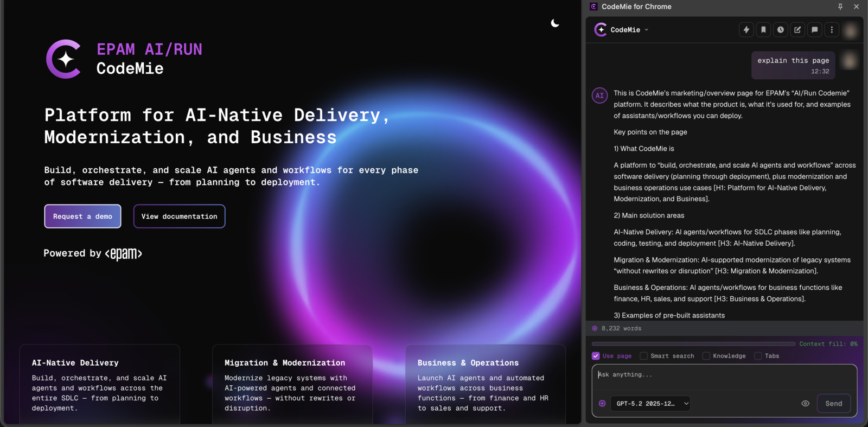Click the chip icon beside model selector

[x=602, y=403]
